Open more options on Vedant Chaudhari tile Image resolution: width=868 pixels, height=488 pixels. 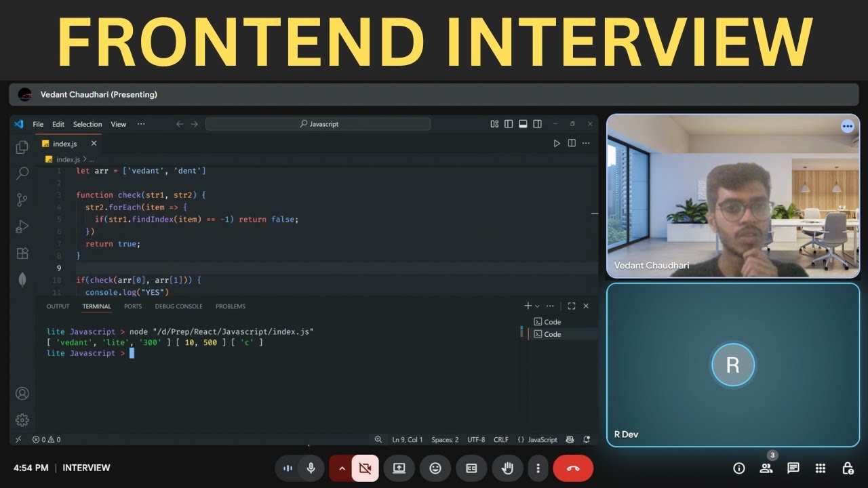coord(848,126)
